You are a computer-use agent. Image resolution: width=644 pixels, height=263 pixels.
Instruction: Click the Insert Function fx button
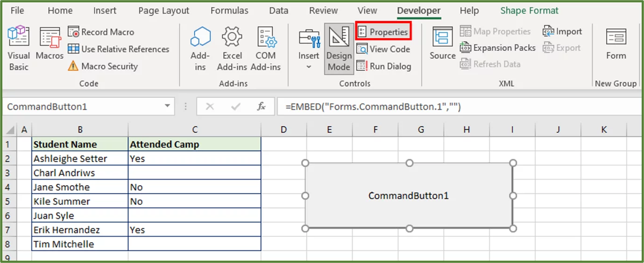click(261, 106)
